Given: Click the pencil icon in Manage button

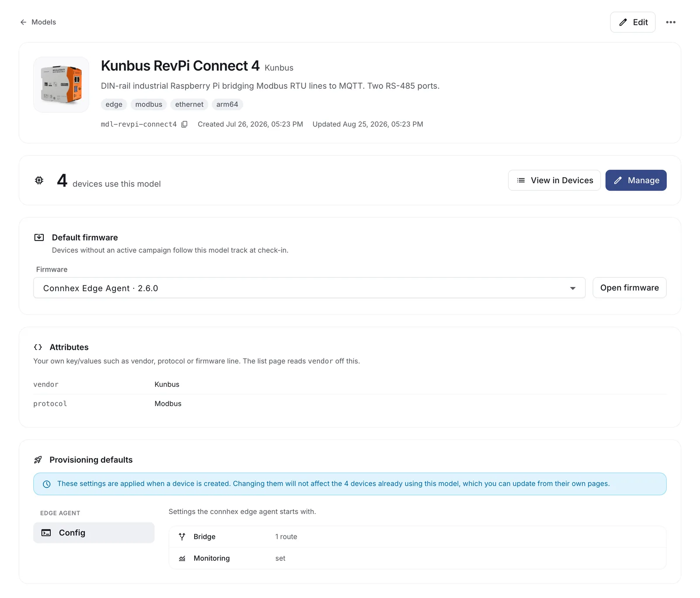Looking at the screenshot, I should 618,180.
